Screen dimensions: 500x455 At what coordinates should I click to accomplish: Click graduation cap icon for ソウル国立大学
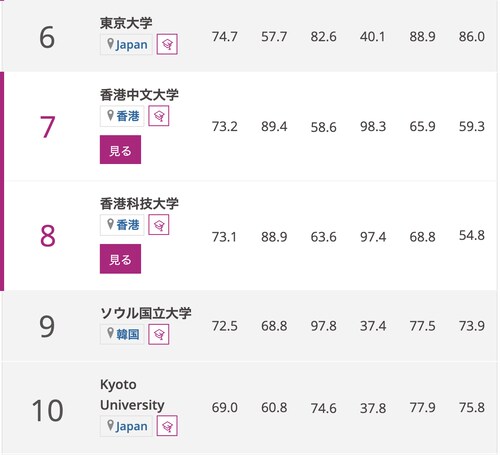(x=159, y=334)
